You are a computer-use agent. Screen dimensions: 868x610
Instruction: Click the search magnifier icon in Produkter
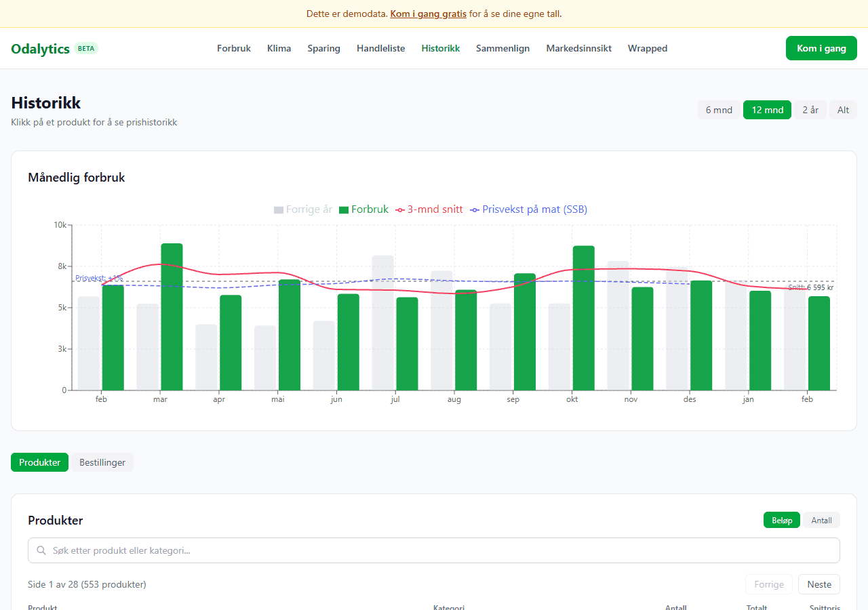coord(41,550)
